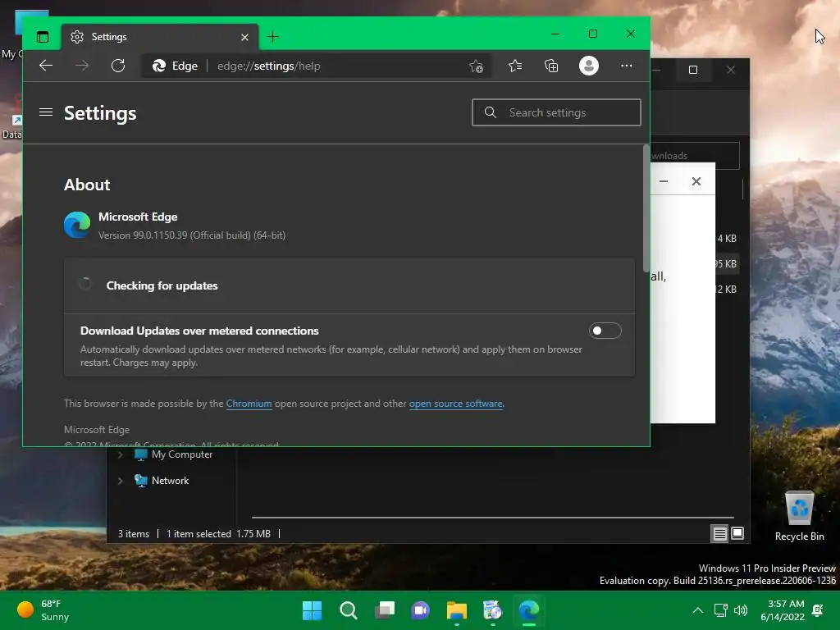
Task: Open a new tab in Edge
Action: (x=272, y=37)
